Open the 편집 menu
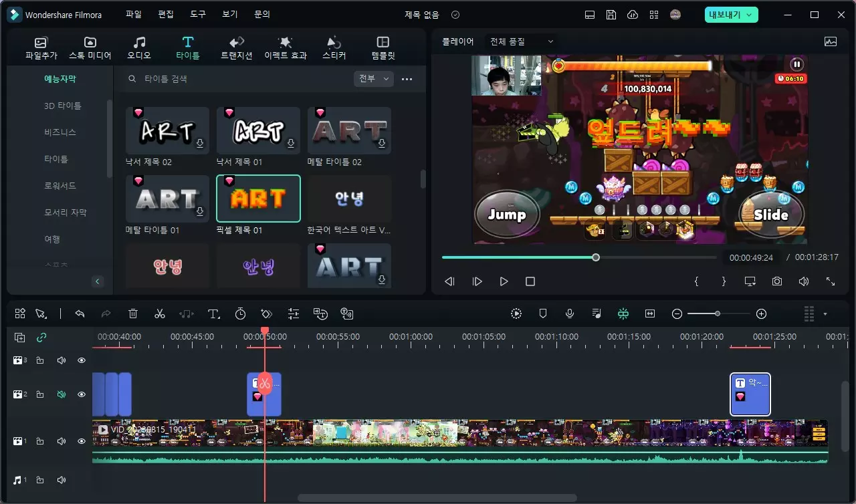The image size is (856, 504). point(166,14)
